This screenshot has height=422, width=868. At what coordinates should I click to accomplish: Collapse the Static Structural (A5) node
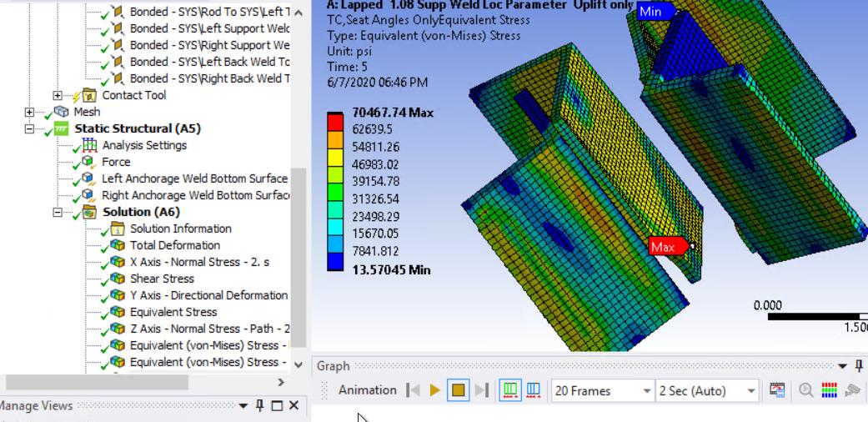point(29,129)
